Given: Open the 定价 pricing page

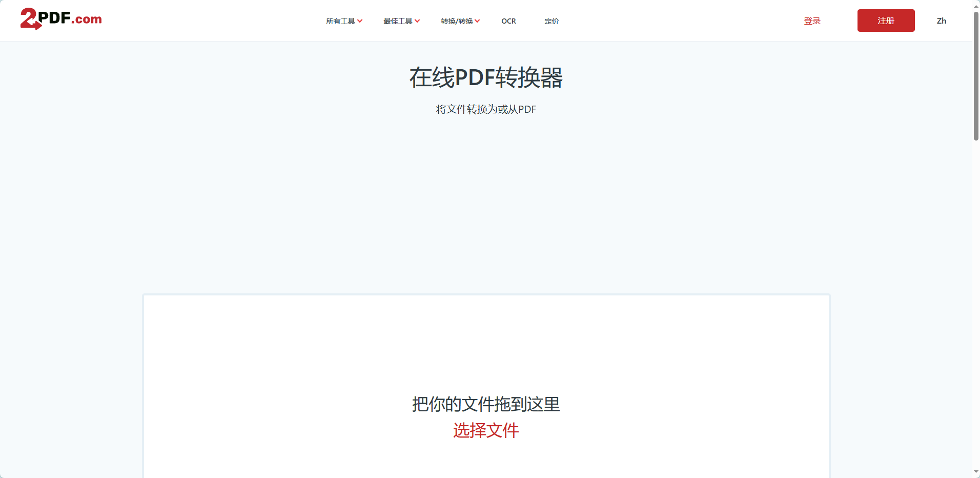Looking at the screenshot, I should 551,21.
